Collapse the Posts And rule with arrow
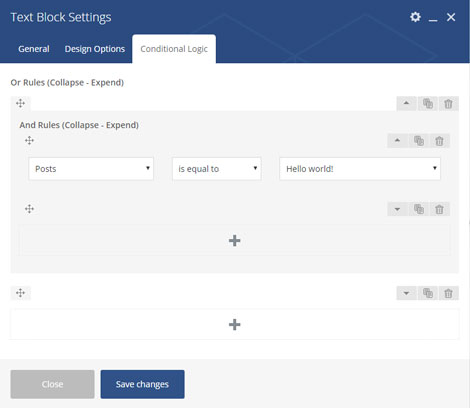Image resolution: width=470 pixels, height=408 pixels. [x=397, y=141]
